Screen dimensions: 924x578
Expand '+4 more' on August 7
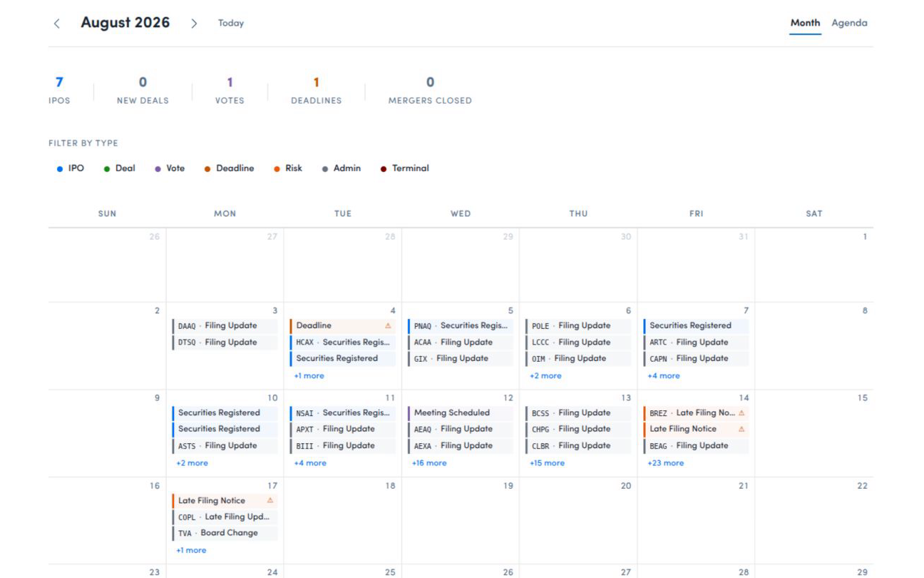click(x=663, y=375)
